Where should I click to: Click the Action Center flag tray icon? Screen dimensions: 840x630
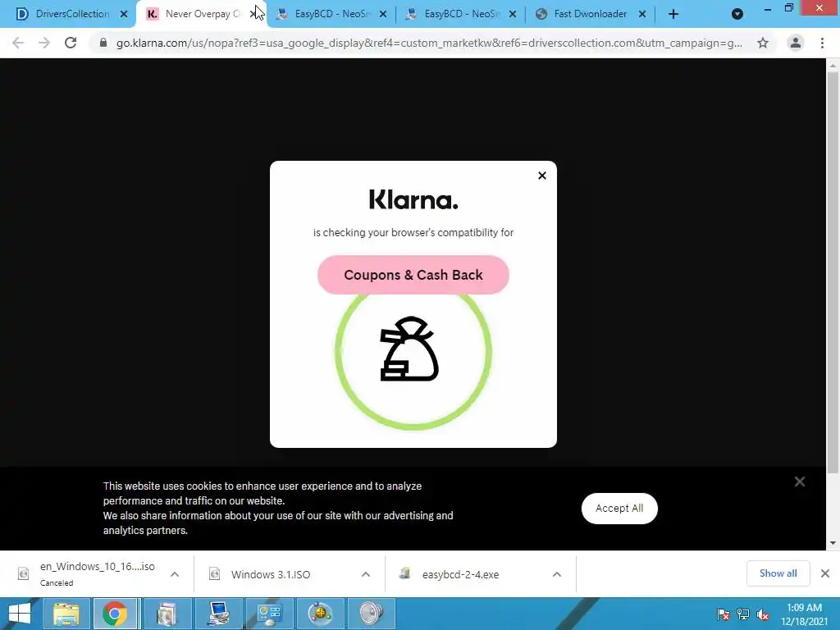coord(723,614)
